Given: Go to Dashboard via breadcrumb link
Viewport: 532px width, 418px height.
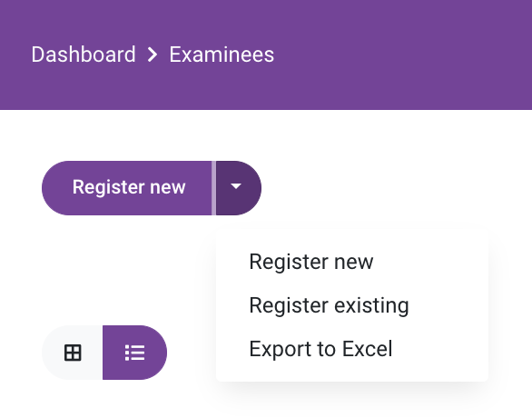Looking at the screenshot, I should click(x=84, y=55).
